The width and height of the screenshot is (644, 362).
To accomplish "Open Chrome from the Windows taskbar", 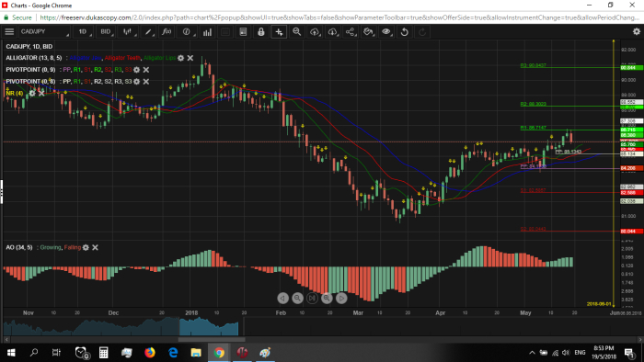I will (x=219, y=353).
